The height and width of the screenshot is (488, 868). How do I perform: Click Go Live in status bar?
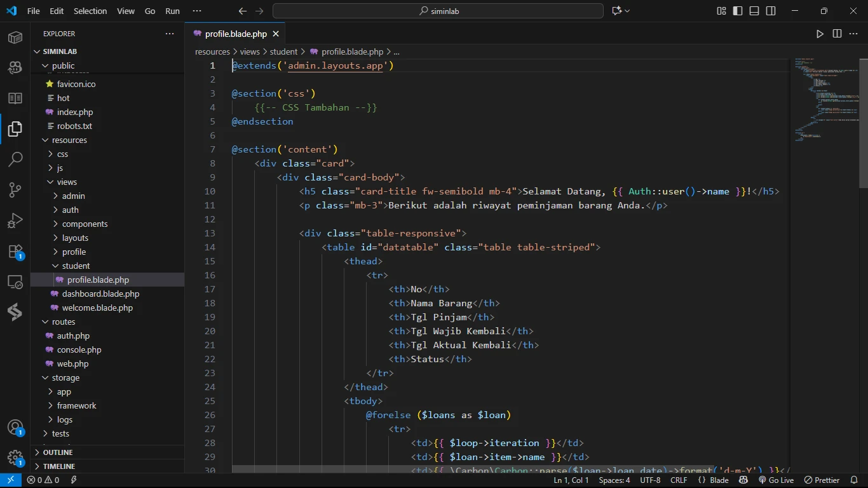[x=775, y=480]
